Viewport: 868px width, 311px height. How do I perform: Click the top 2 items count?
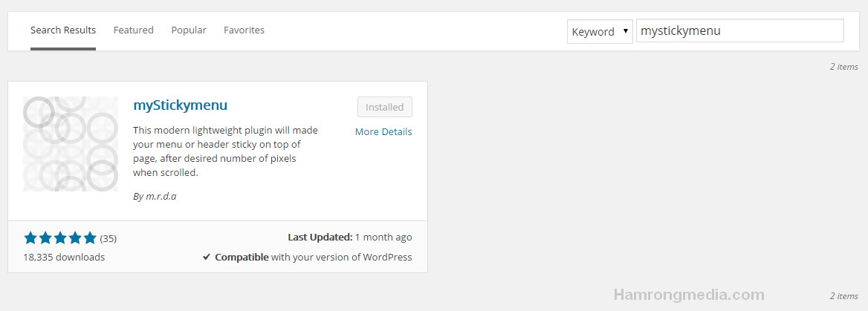pyautogui.click(x=843, y=67)
